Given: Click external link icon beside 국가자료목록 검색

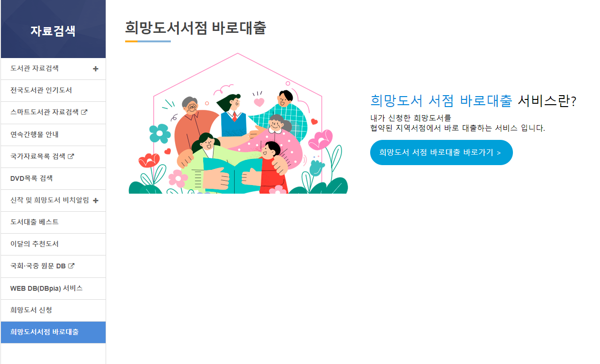Looking at the screenshot, I should tap(71, 157).
